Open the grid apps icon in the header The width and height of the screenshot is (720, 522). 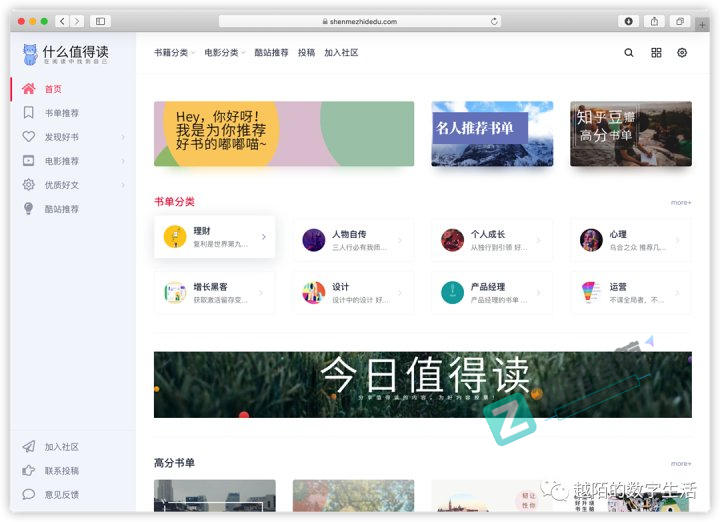[x=656, y=53]
